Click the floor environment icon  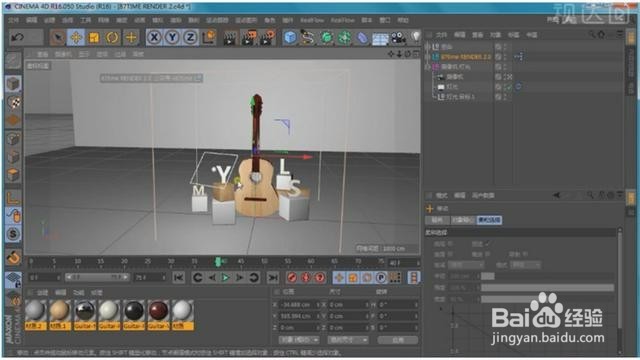pos(380,38)
